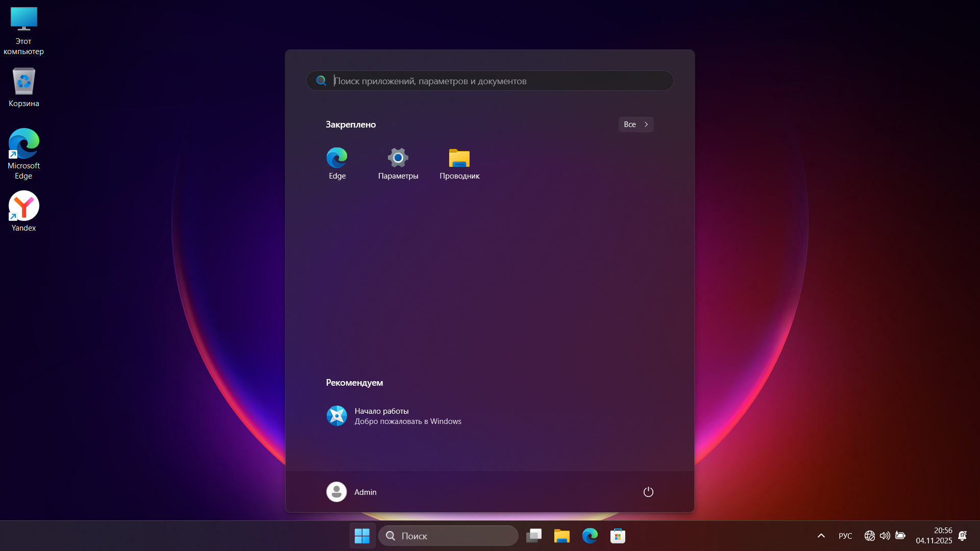
Task: Open File Explorer from the taskbar
Action: point(562,536)
